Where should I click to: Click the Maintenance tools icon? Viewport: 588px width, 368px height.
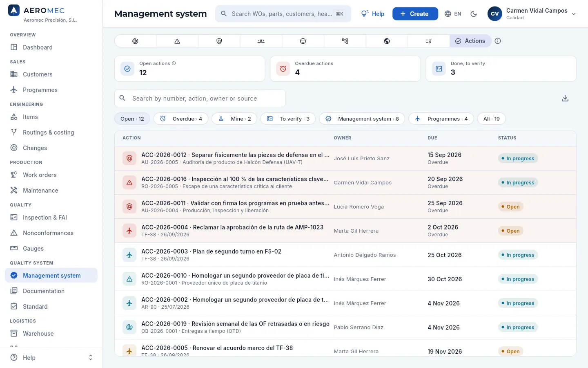coord(14,191)
